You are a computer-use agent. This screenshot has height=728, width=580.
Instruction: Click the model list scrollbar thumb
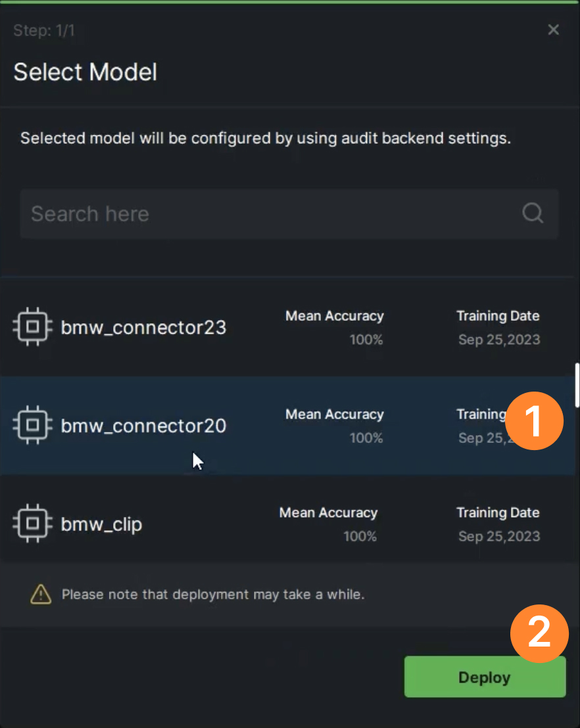coord(577,386)
